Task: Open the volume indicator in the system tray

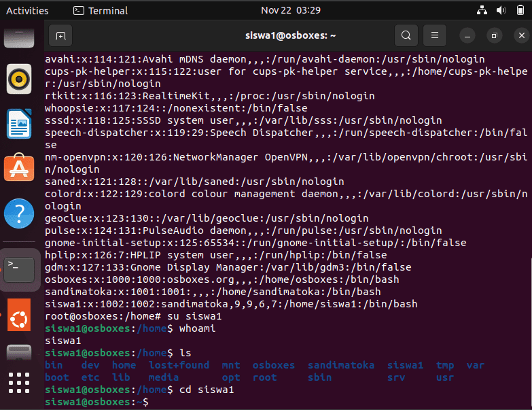Action: (501, 10)
